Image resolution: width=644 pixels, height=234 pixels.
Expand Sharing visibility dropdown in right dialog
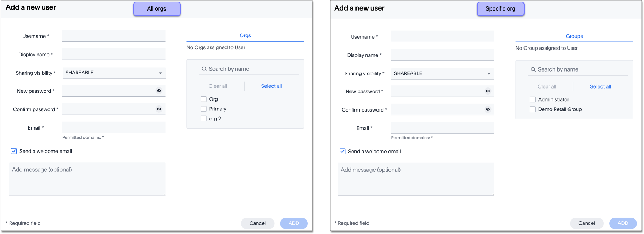(x=442, y=74)
